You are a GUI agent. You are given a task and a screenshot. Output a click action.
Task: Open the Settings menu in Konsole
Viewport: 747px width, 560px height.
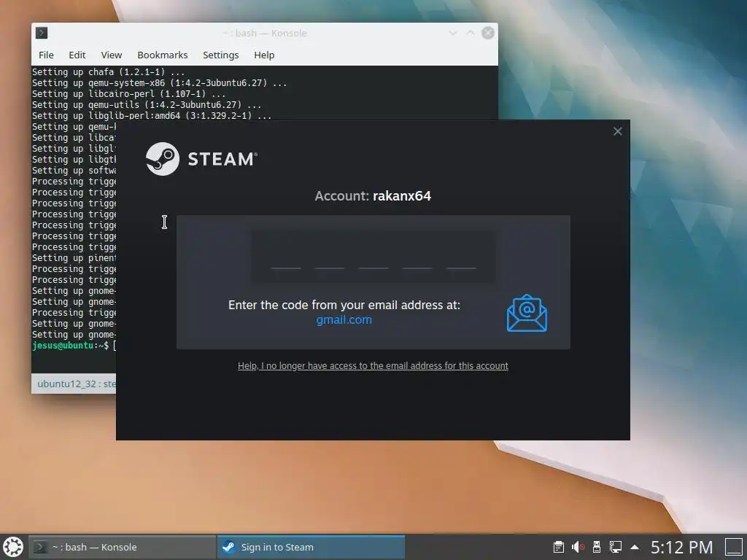pyautogui.click(x=220, y=55)
